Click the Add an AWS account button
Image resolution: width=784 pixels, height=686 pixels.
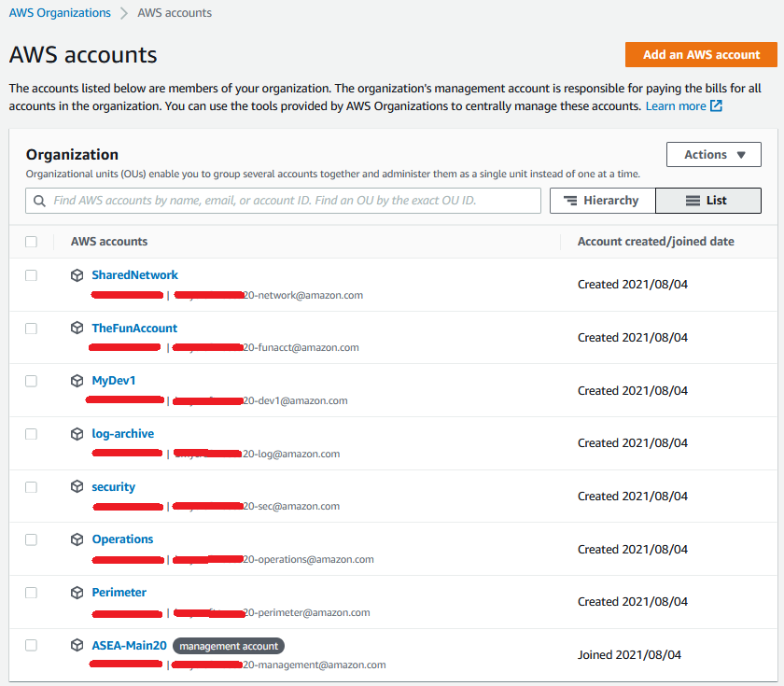(x=700, y=54)
